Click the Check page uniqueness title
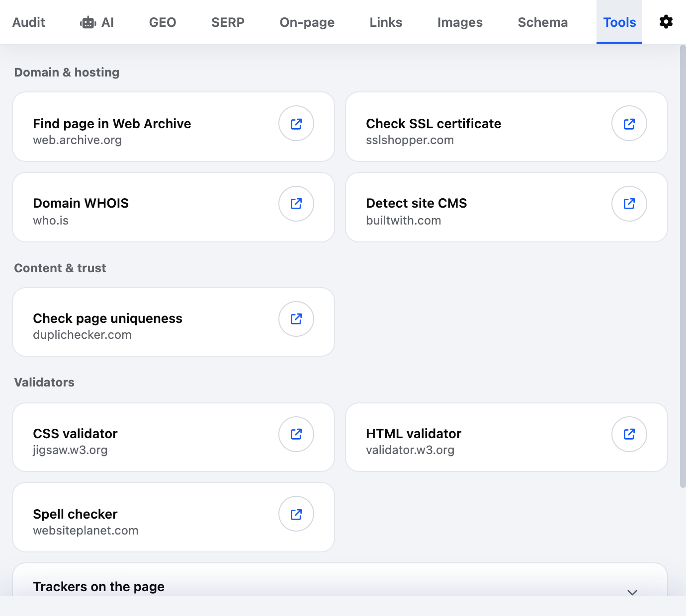This screenshot has width=686, height=616. pos(107,318)
